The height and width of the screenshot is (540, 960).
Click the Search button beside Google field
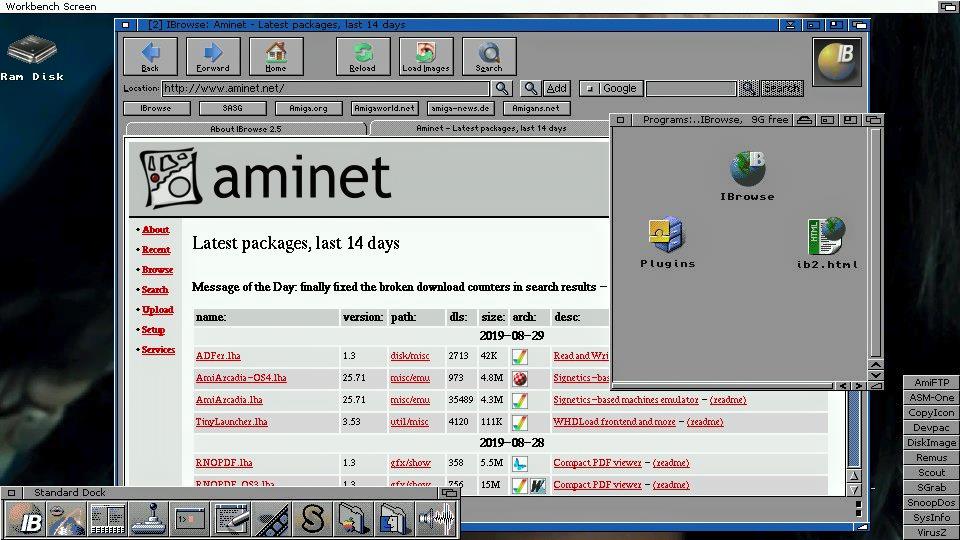782,89
